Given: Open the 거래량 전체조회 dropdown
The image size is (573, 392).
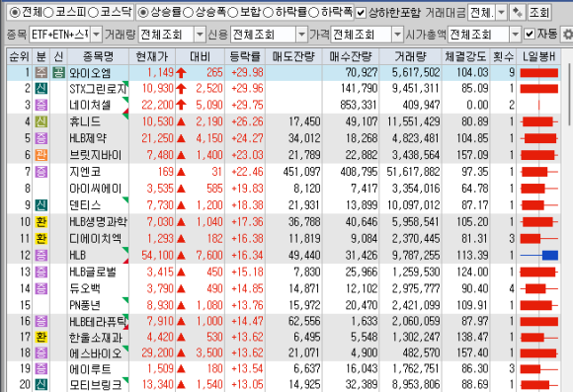Looking at the screenshot, I should pyautogui.click(x=200, y=35).
